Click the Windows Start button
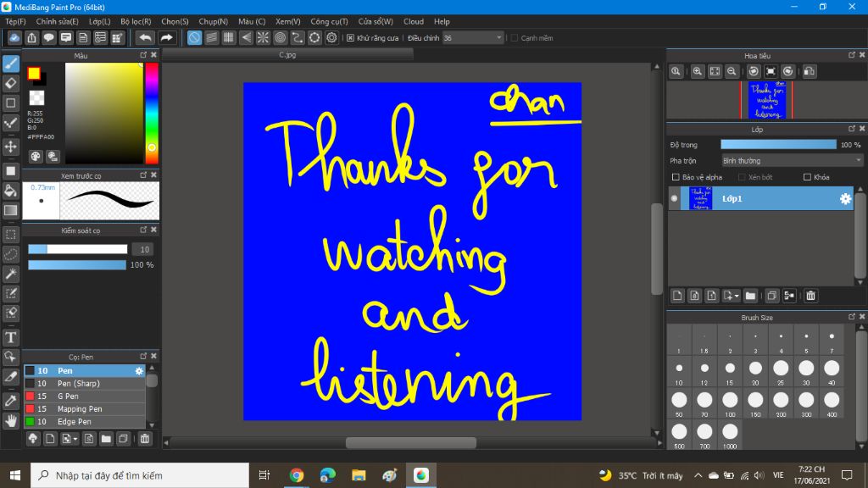868x488 pixels. [15, 475]
